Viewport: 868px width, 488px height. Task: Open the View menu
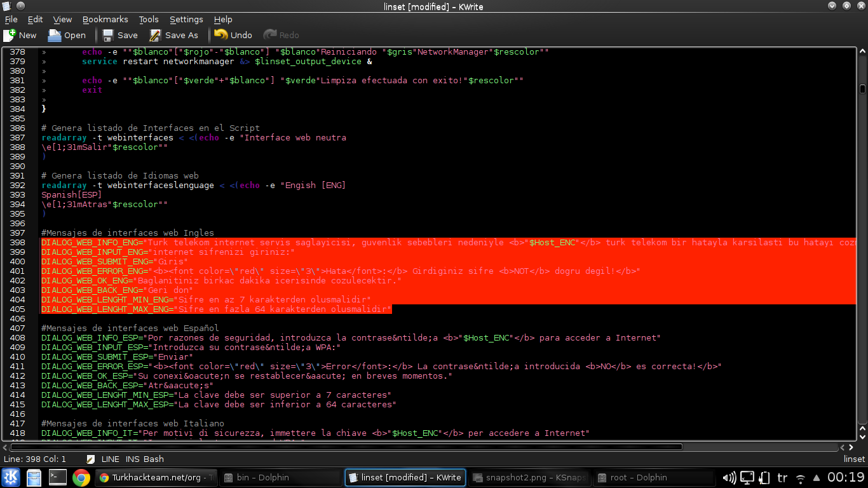62,20
